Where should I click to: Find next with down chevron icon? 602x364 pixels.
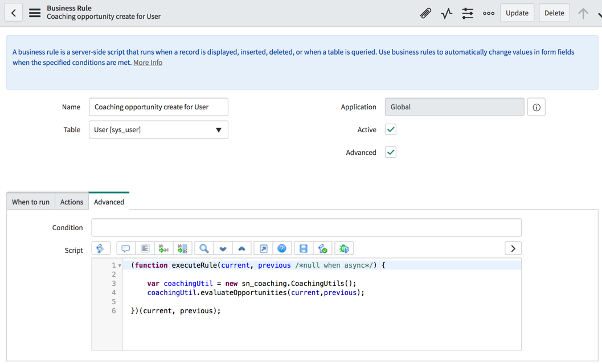tap(223, 248)
